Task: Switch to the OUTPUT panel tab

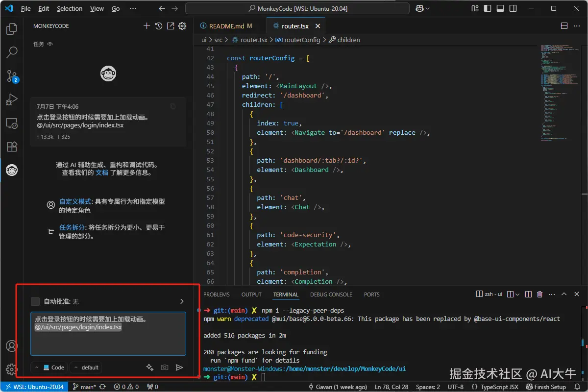Action: [251, 294]
